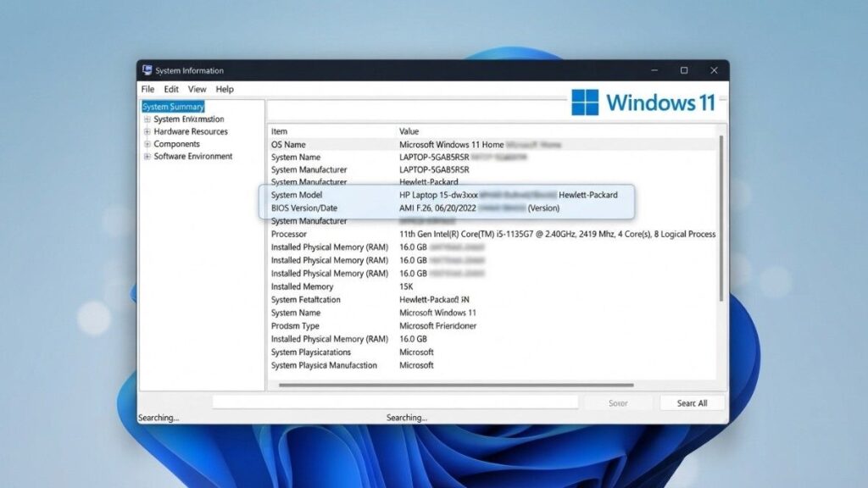Image resolution: width=868 pixels, height=488 pixels.
Task: Select the System Playsica Manufacstion row
Action: 492,365
